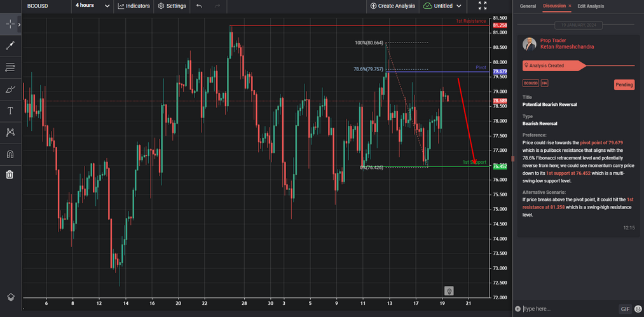
Task: Open the Indicators menu
Action: 134,6
